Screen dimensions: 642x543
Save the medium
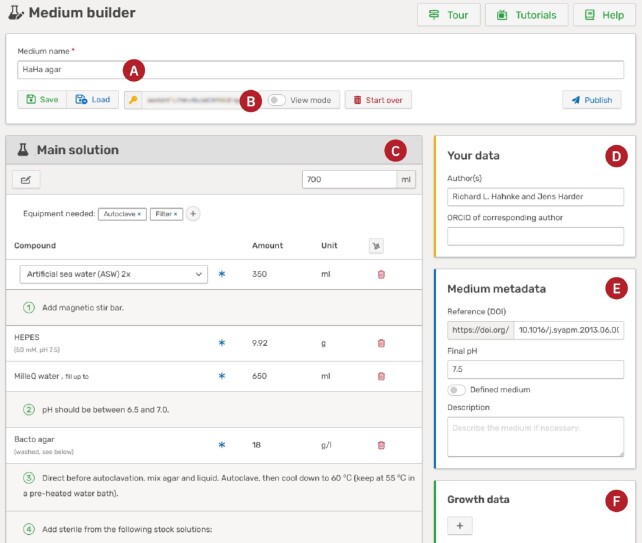[42, 100]
